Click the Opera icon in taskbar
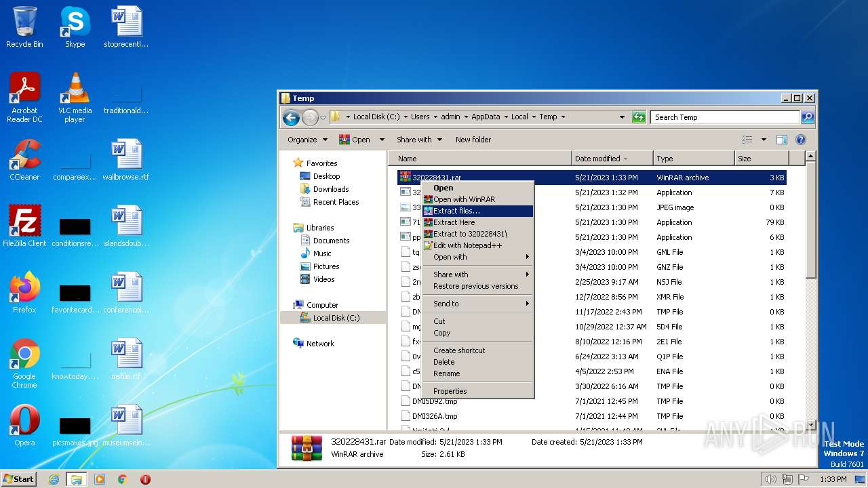 click(x=145, y=479)
